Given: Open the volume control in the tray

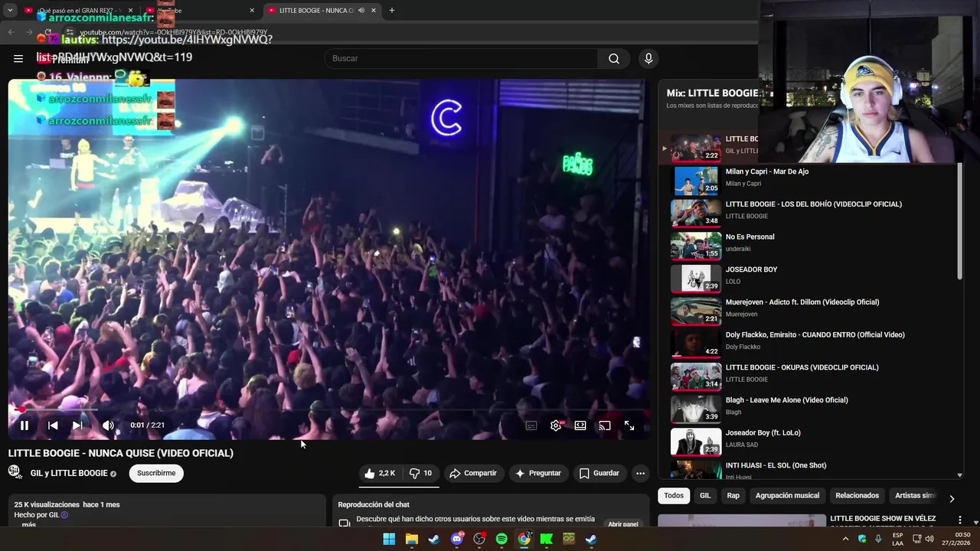Looking at the screenshot, I should click(929, 539).
